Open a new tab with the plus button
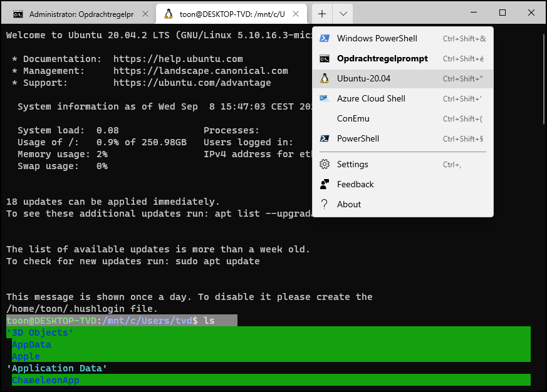 click(322, 14)
